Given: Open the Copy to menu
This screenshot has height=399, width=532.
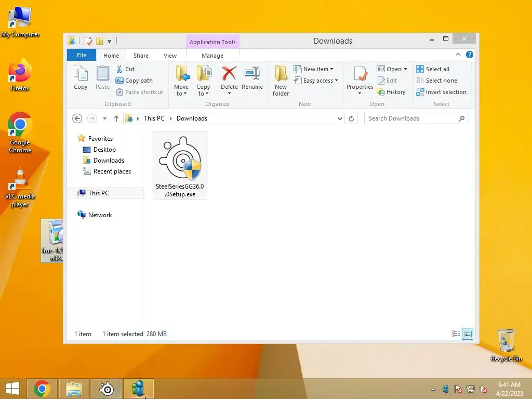Looking at the screenshot, I should point(203,81).
